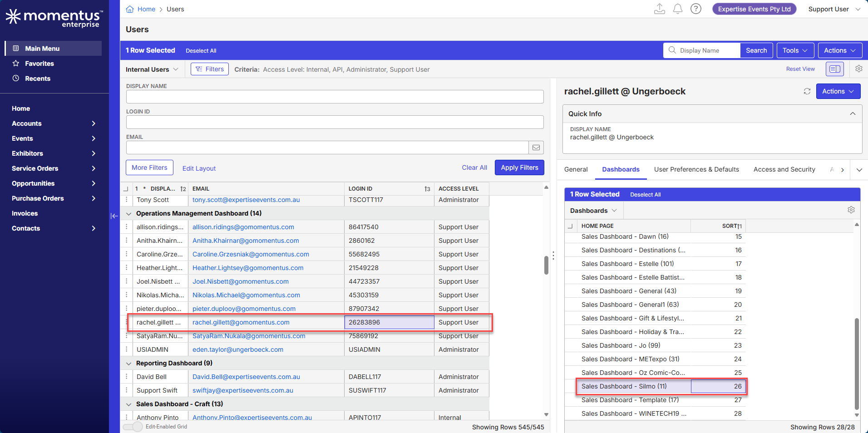Viewport: 868px width, 433px height.
Task: Expand the tab overflow chevron dropdown
Action: 859,170
